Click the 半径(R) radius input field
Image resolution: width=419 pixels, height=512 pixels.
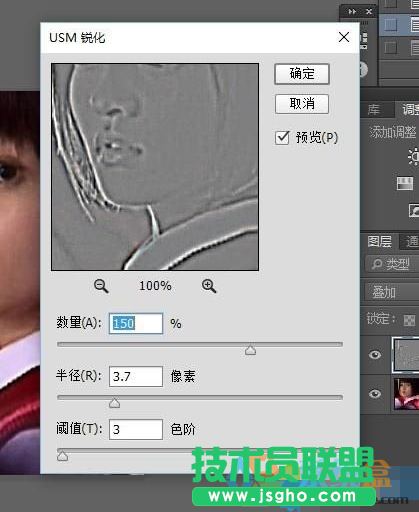(x=136, y=377)
